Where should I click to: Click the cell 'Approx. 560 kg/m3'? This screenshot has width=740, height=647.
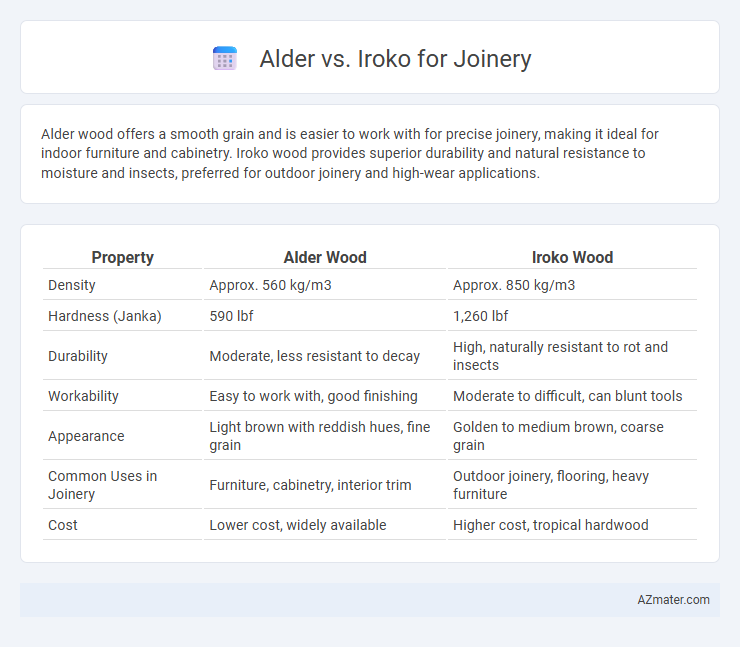(x=270, y=285)
